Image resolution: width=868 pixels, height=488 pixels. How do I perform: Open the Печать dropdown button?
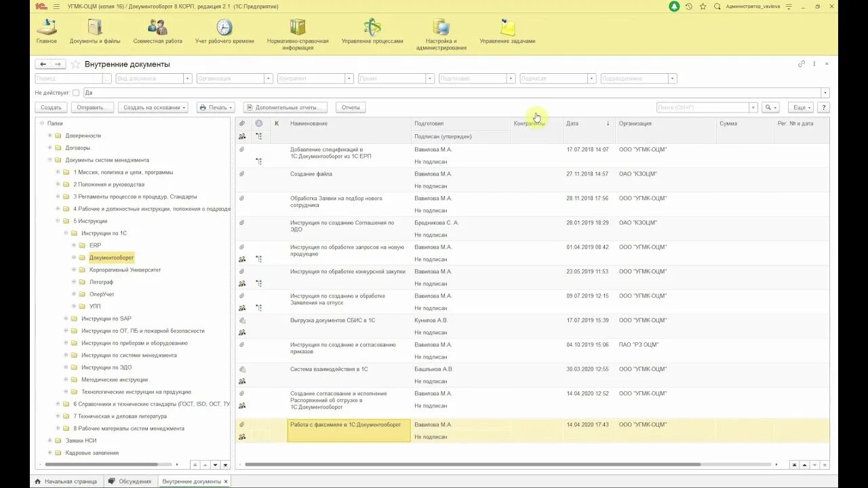pos(216,108)
